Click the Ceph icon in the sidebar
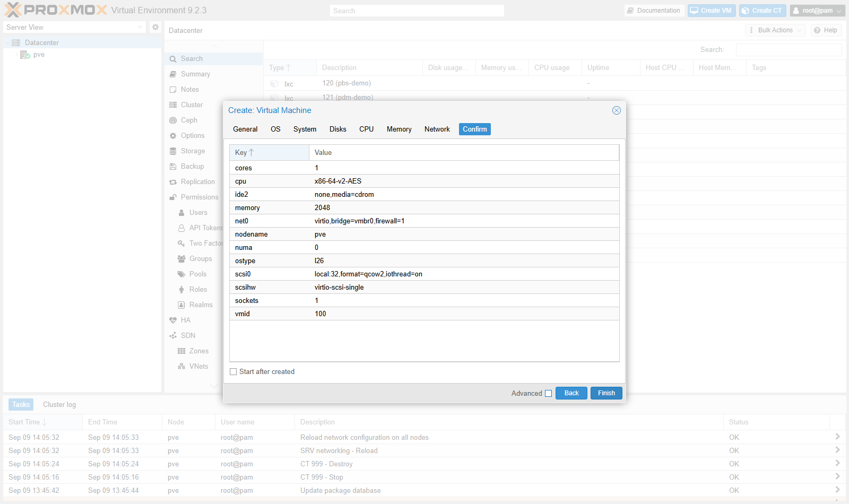Viewport: 849px width, 504px height. tap(173, 120)
